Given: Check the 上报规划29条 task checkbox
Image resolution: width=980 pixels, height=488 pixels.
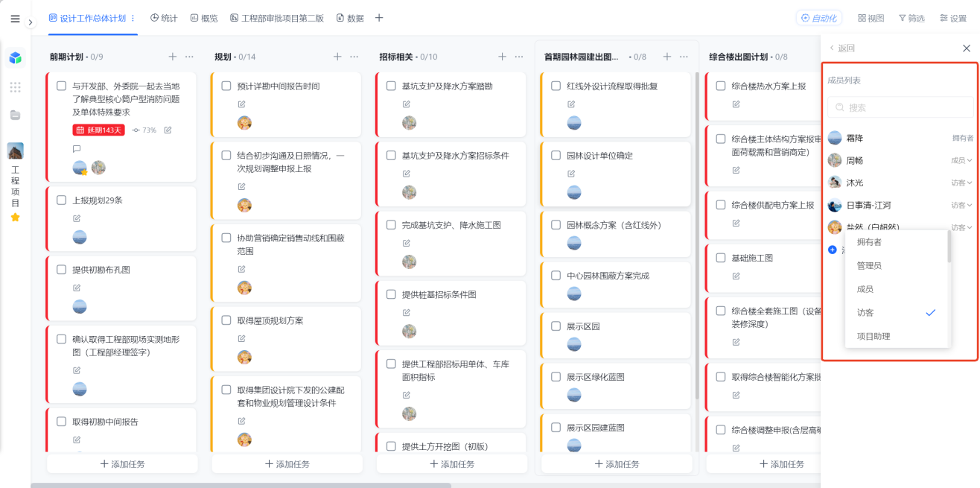Looking at the screenshot, I should pos(62,200).
